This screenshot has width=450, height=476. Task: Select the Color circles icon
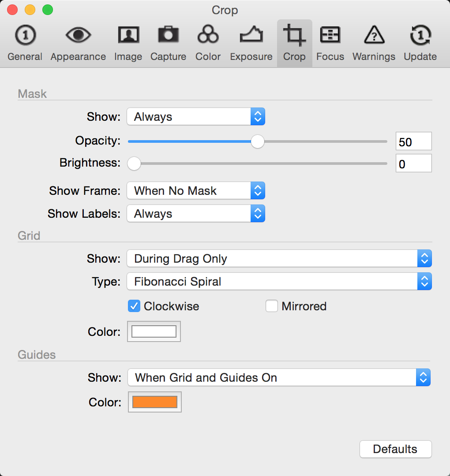pos(208,34)
